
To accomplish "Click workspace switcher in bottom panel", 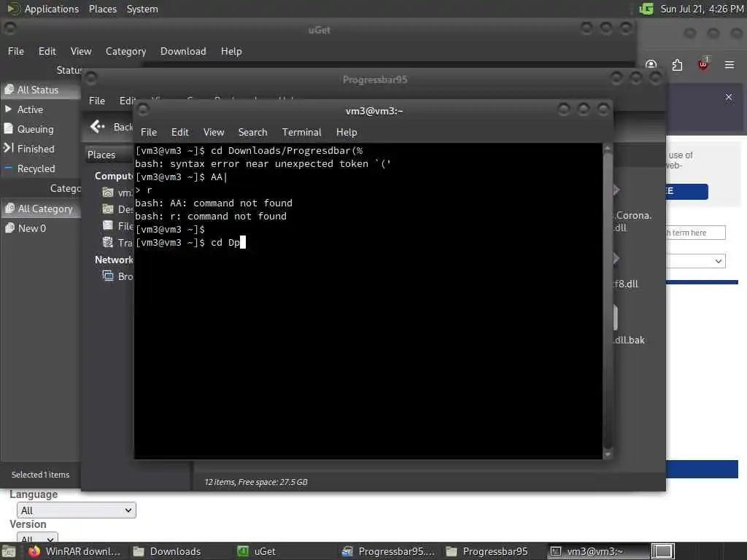I will coord(662,551).
